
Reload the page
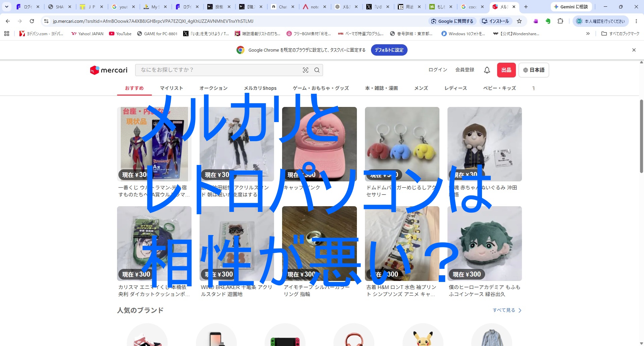click(32, 21)
